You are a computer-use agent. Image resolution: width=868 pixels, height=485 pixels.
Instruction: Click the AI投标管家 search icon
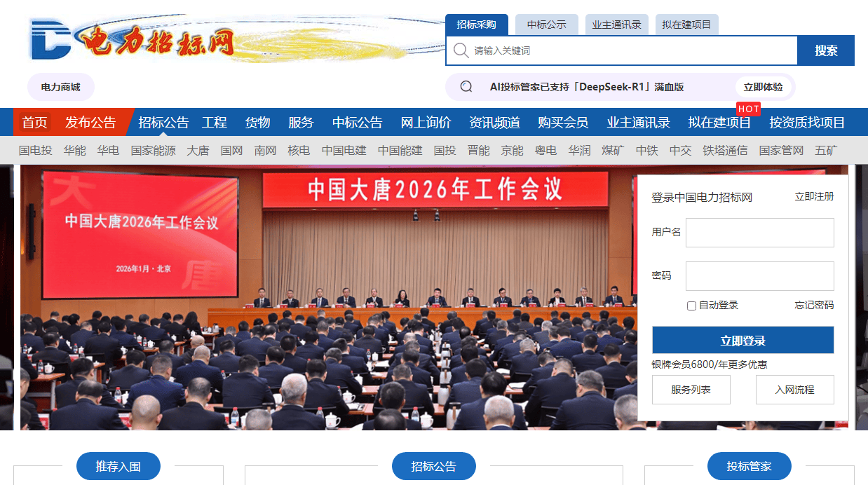click(466, 87)
